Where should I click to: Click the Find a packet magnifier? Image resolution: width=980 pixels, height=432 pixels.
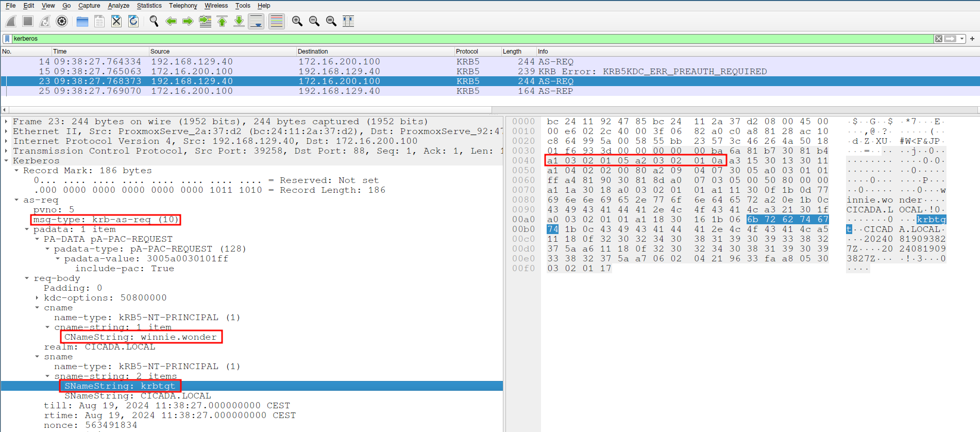[x=154, y=21]
